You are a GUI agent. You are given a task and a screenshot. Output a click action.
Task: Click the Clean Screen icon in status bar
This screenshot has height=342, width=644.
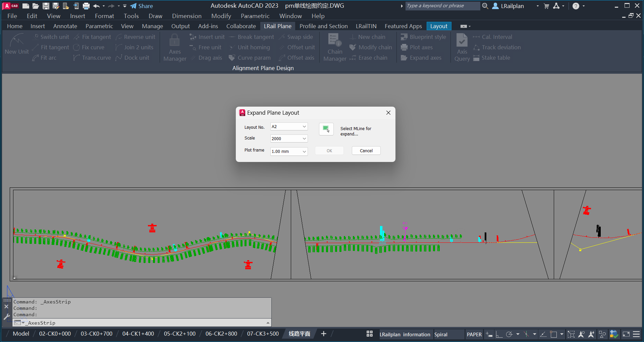626,334
